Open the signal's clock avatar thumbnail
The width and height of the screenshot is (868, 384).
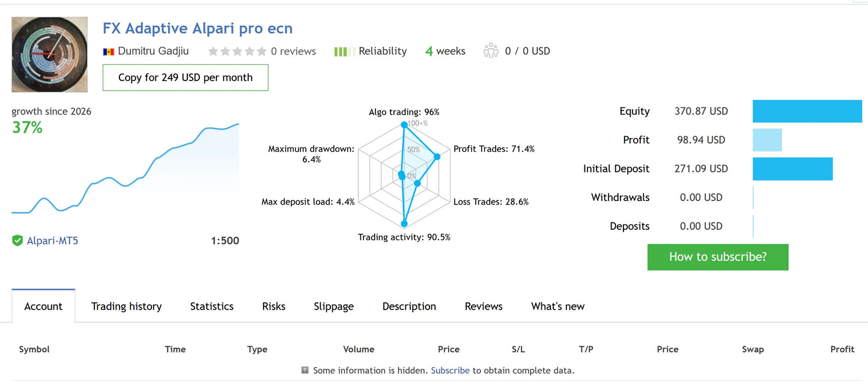pyautogui.click(x=49, y=54)
